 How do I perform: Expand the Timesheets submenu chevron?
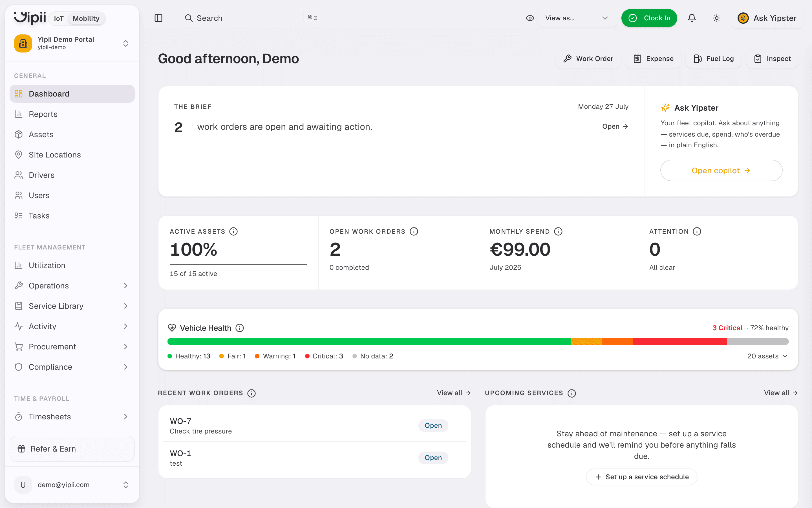[x=125, y=417]
